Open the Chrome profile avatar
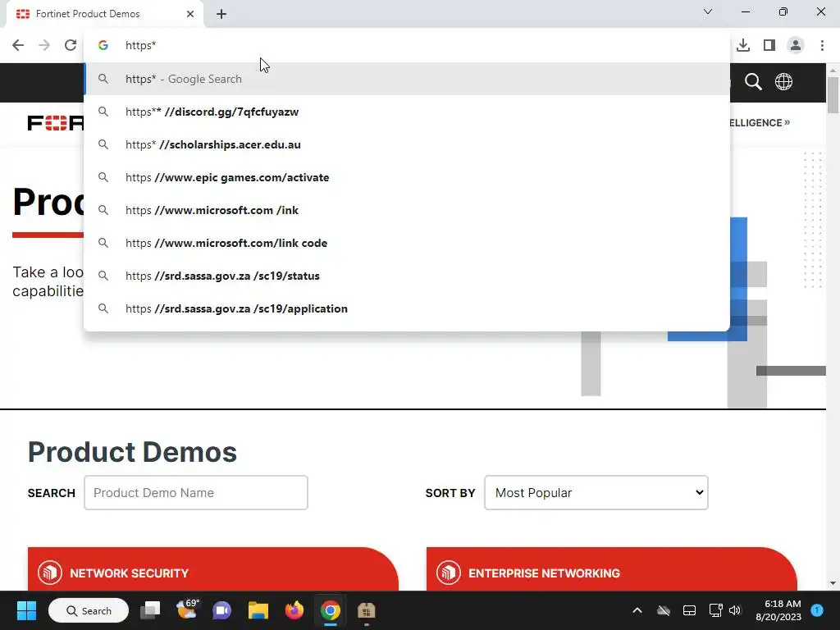Image resolution: width=840 pixels, height=630 pixels. (x=796, y=46)
